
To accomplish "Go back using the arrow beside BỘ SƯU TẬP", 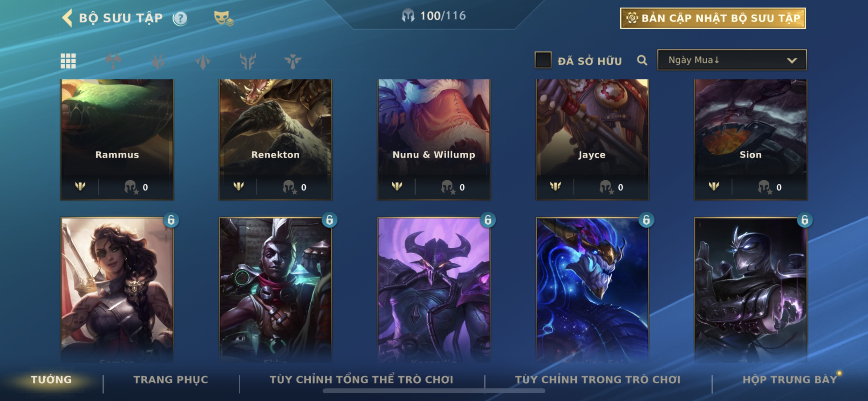I will pyautogui.click(x=67, y=18).
